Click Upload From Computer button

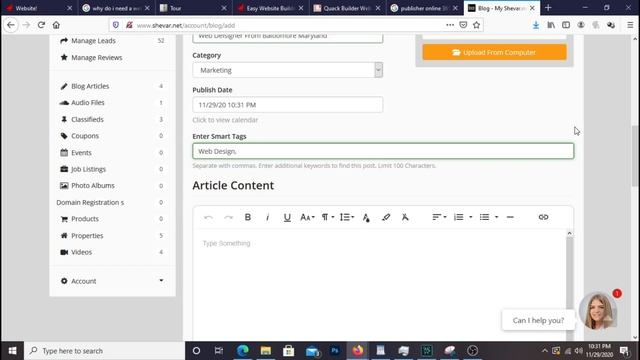[x=495, y=52]
